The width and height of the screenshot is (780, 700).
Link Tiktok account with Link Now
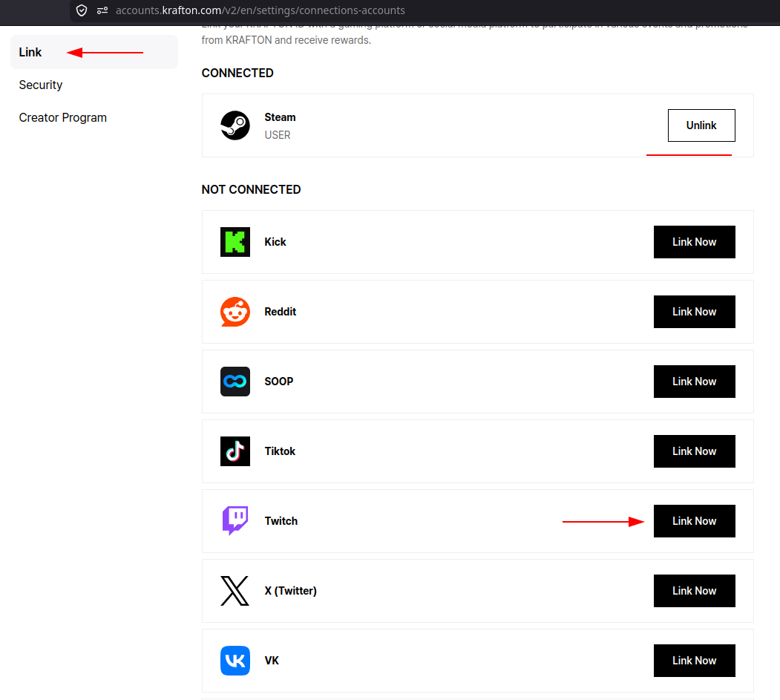(695, 451)
